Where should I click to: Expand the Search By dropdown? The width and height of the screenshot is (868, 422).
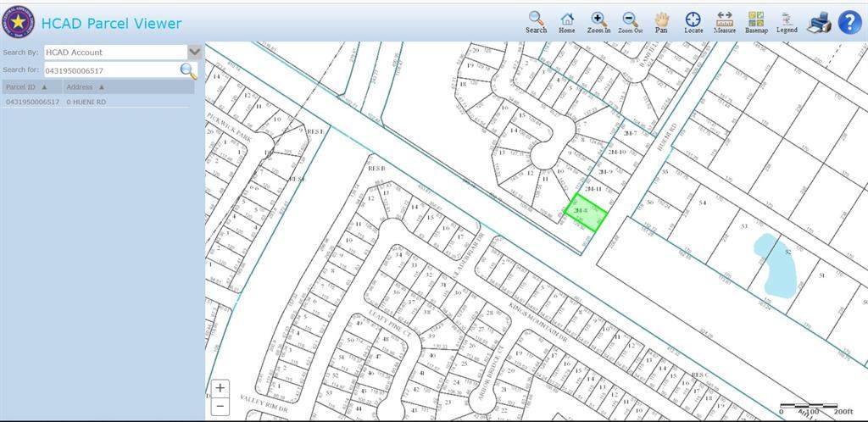(x=194, y=52)
